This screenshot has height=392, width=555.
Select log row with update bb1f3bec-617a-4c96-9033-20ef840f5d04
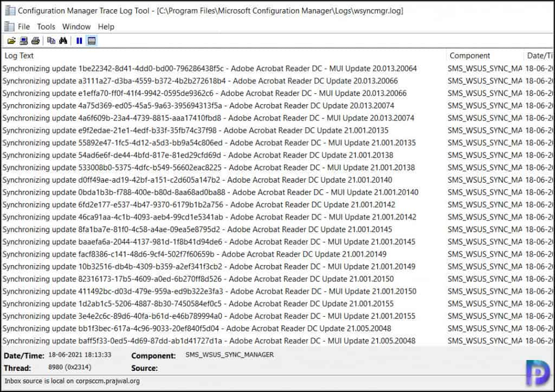pos(277,329)
